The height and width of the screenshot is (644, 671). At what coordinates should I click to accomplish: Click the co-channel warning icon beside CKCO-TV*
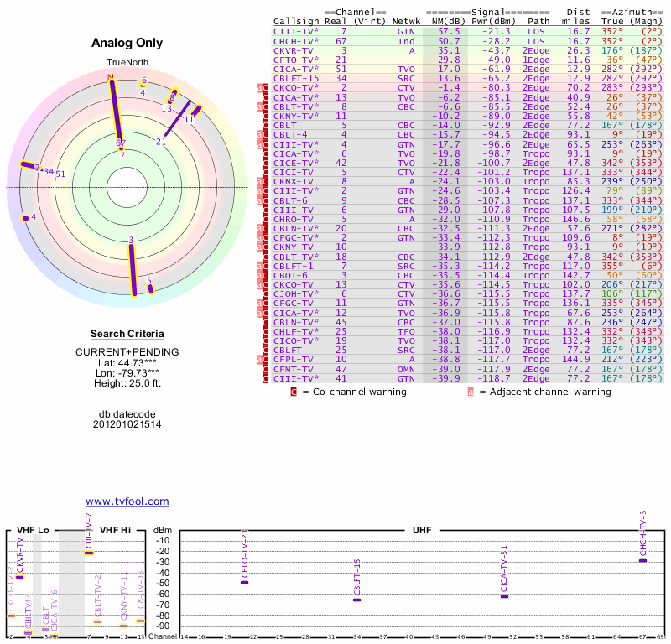pyautogui.click(x=265, y=88)
